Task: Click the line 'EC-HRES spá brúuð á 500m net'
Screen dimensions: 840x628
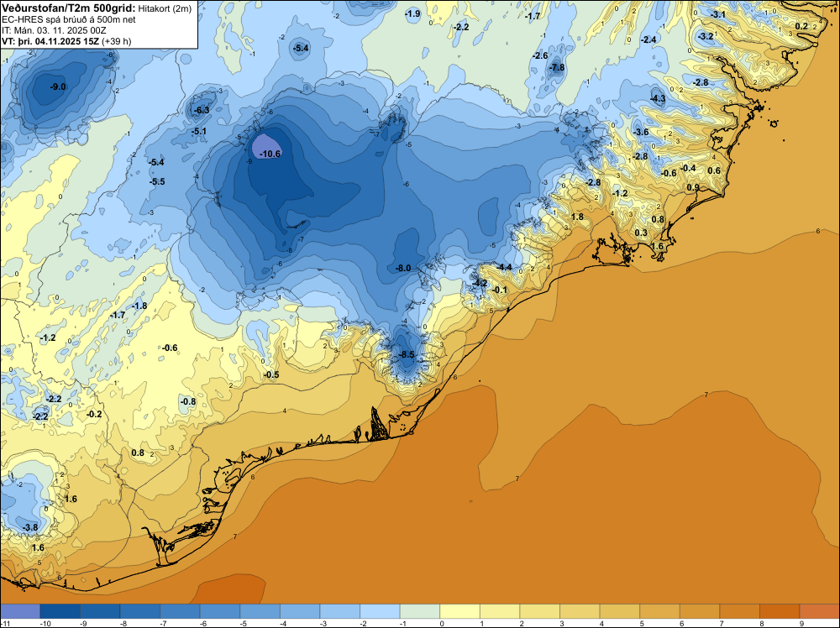Action: [x=69, y=19]
